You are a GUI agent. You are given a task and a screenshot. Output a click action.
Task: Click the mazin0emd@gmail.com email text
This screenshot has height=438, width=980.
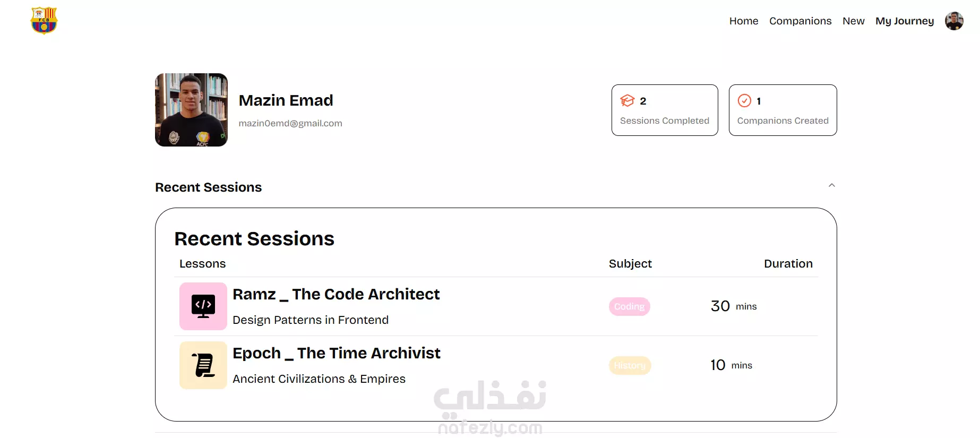pyautogui.click(x=290, y=123)
